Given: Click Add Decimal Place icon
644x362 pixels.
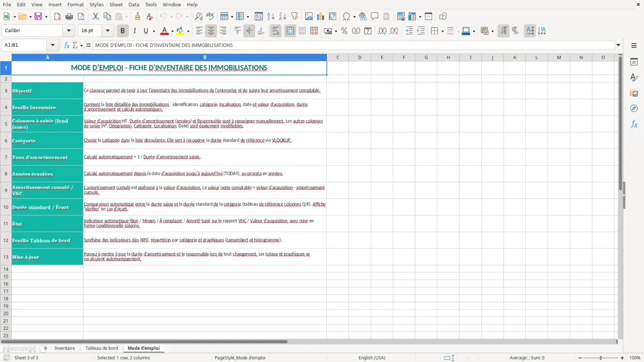Looking at the screenshot, I should [382, 31].
